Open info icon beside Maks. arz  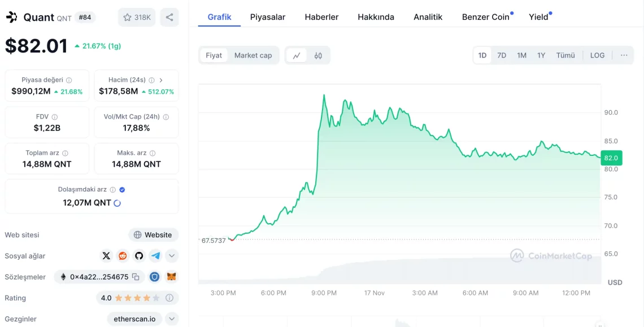[x=153, y=153]
